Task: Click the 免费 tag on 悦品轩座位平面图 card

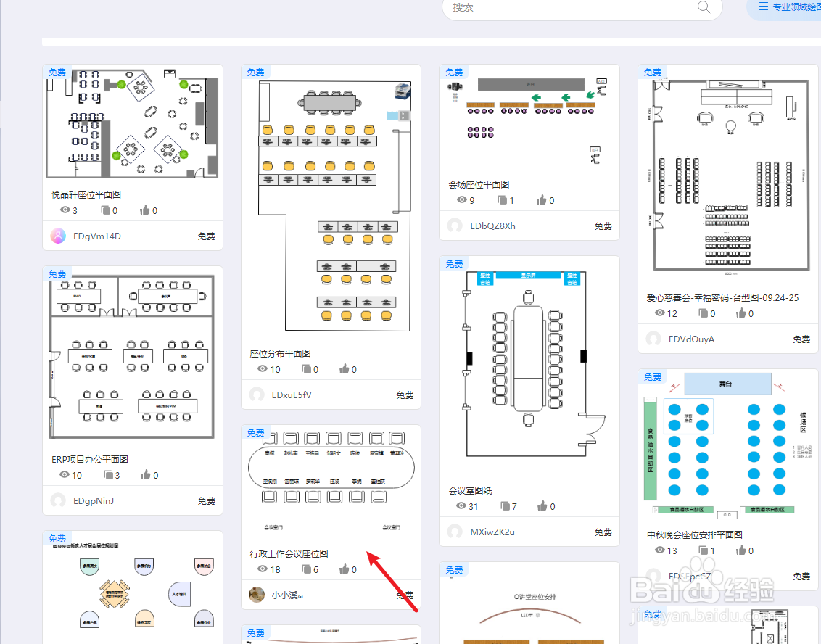Action: [57, 73]
